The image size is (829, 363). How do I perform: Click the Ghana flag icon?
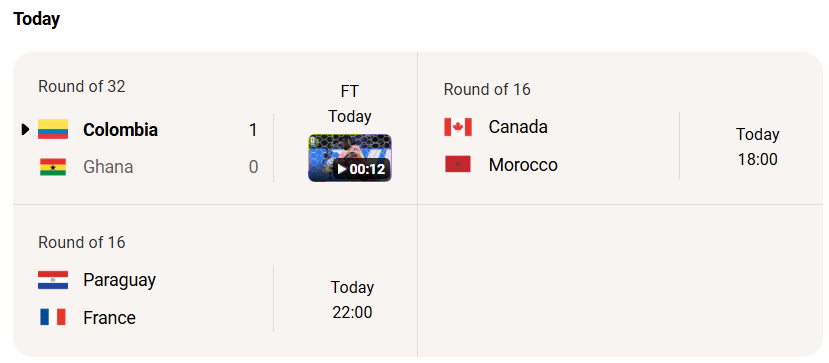pyautogui.click(x=53, y=167)
